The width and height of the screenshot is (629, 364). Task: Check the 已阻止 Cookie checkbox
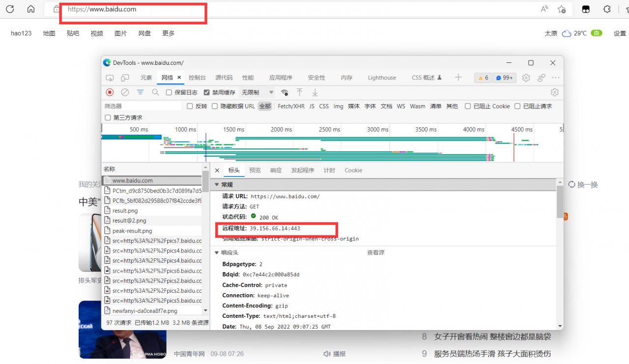[x=468, y=106]
